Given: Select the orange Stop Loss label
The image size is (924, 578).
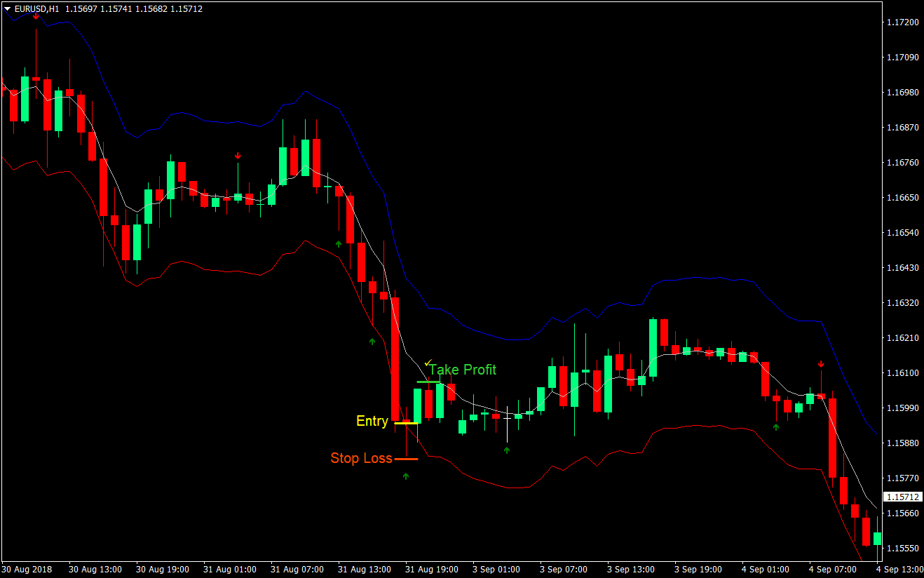Looking at the screenshot, I should [x=361, y=458].
